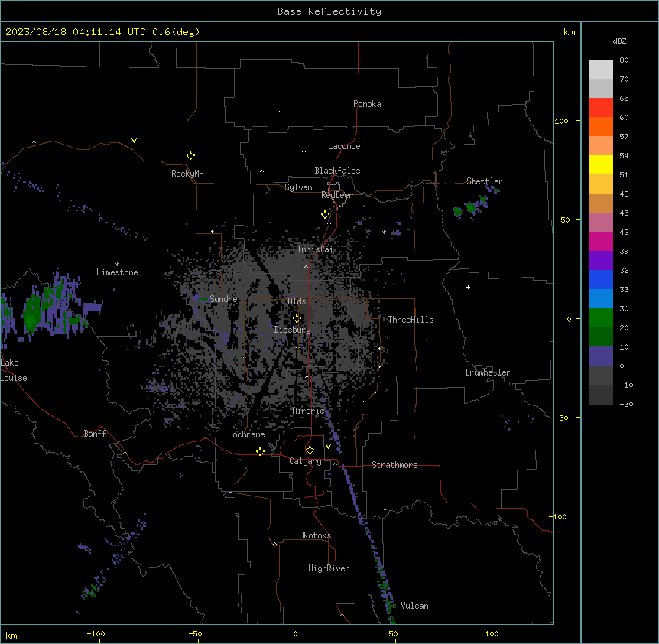Click the yellow 54 dBZ color swatch
This screenshot has width=659, height=644.
click(x=601, y=164)
